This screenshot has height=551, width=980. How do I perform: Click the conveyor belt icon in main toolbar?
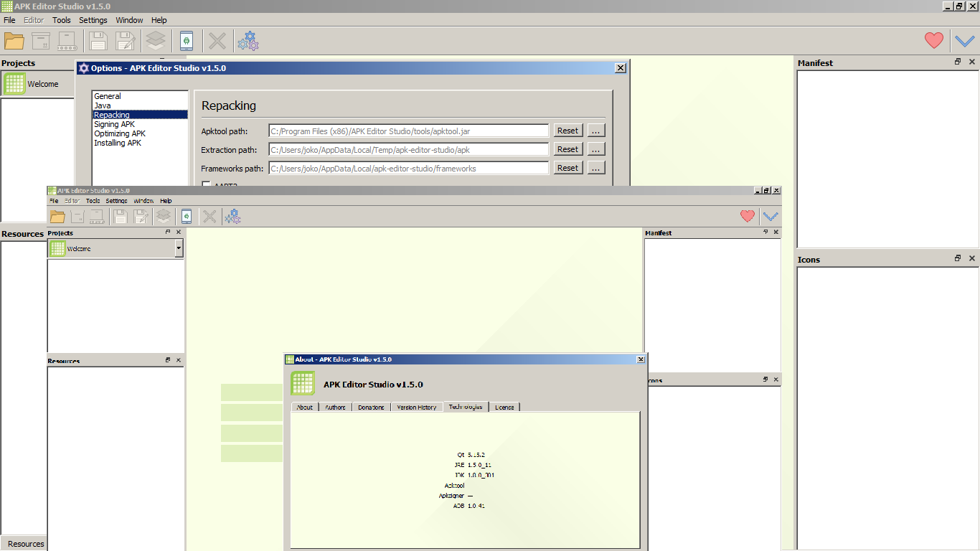(67, 41)
